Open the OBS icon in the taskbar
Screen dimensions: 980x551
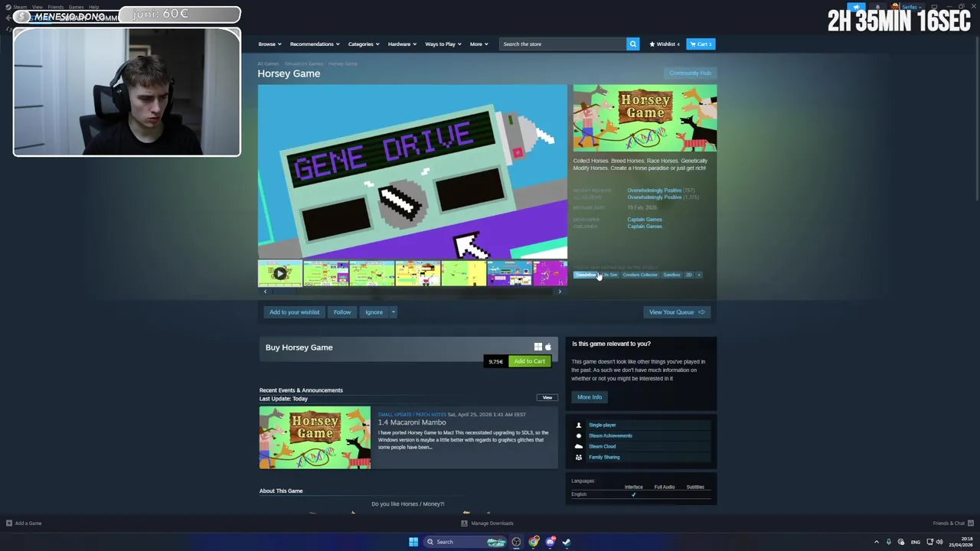[516, 542]
